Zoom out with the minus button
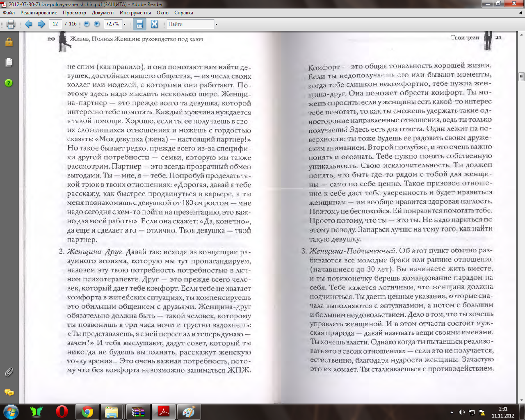525x420 pixels. click(87, 24)
